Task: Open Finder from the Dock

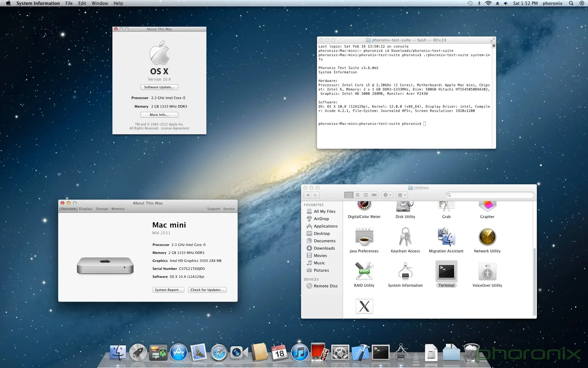Action: pyautogui.click(x=118, y=352)
